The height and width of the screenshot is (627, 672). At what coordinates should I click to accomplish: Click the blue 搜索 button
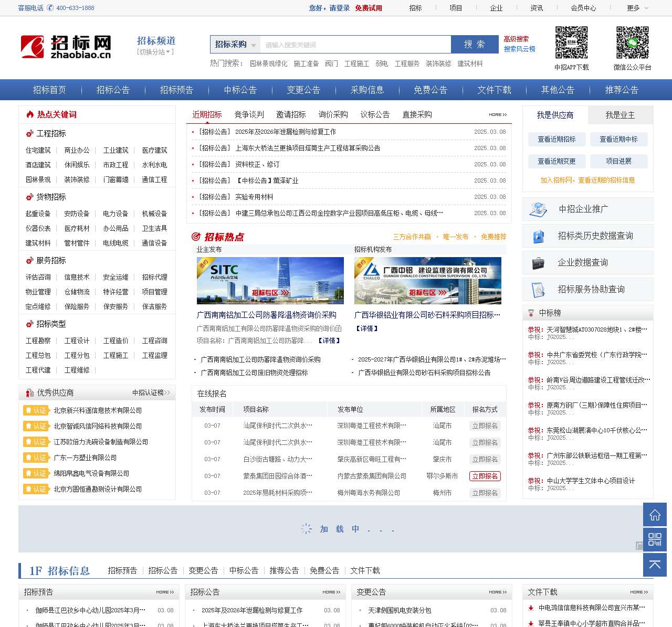[x=475, y=45]
